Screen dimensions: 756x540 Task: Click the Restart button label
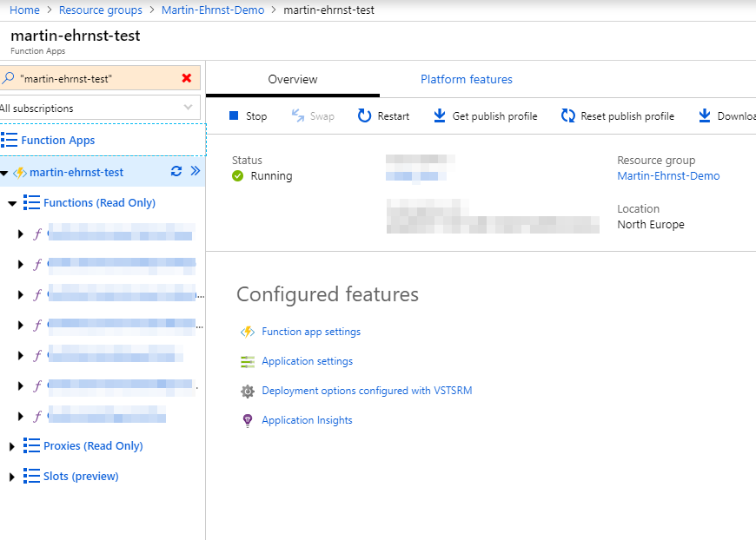(394, 116)
